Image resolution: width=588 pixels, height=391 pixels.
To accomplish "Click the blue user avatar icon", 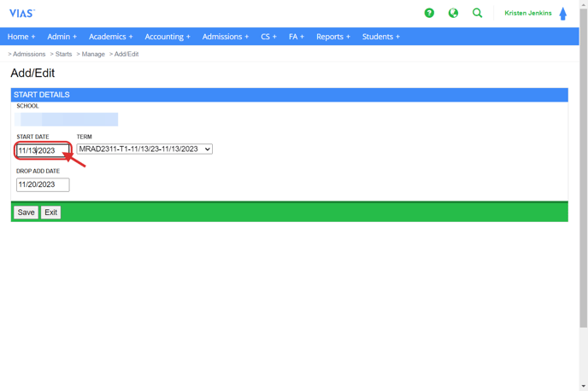I will 562,14.
